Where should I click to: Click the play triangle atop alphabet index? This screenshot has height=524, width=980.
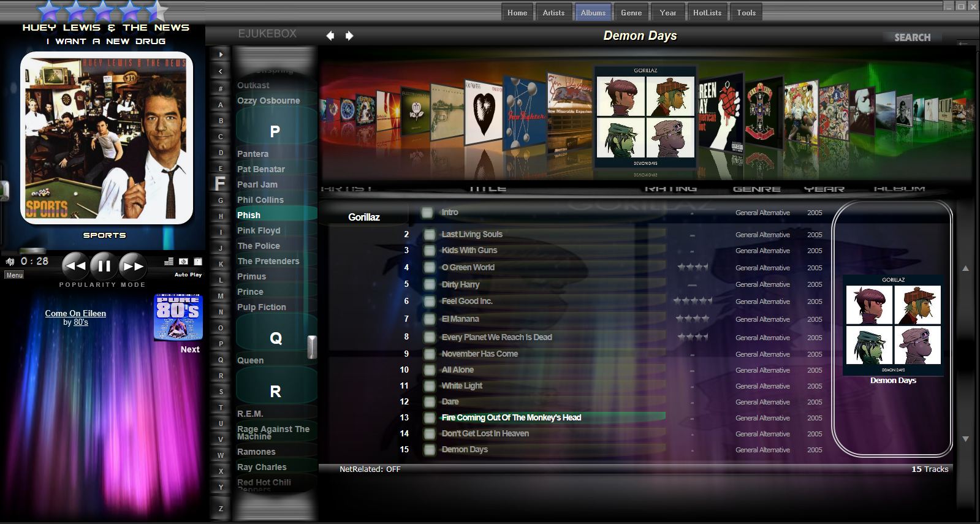coord(221,55)
